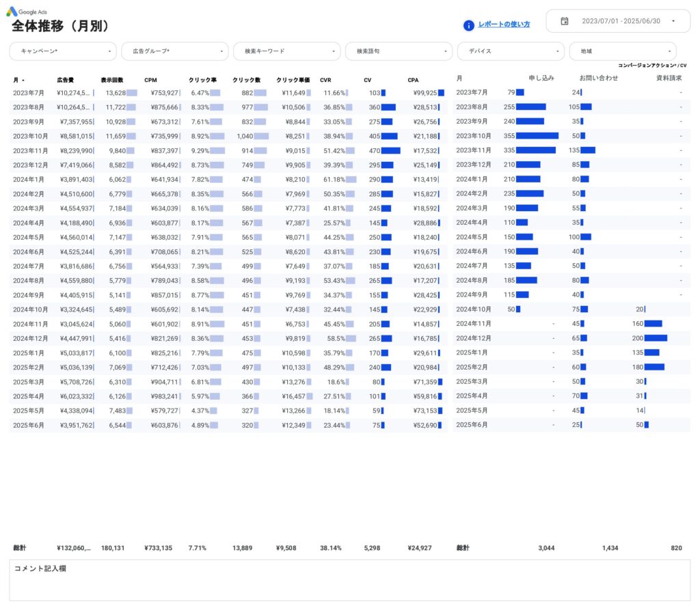The image size is (700, 606).
Task: Open the デバイス filter dropdown
Action: point(509,51)
